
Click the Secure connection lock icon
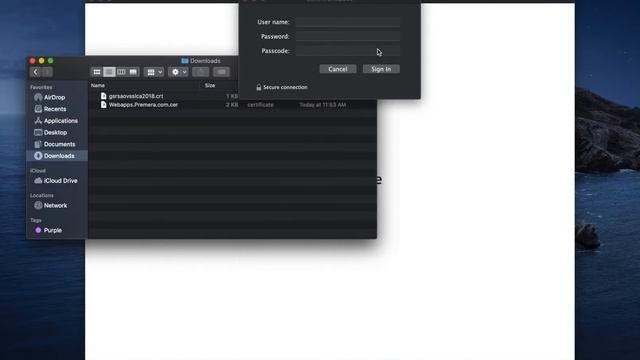pos(259,87)
